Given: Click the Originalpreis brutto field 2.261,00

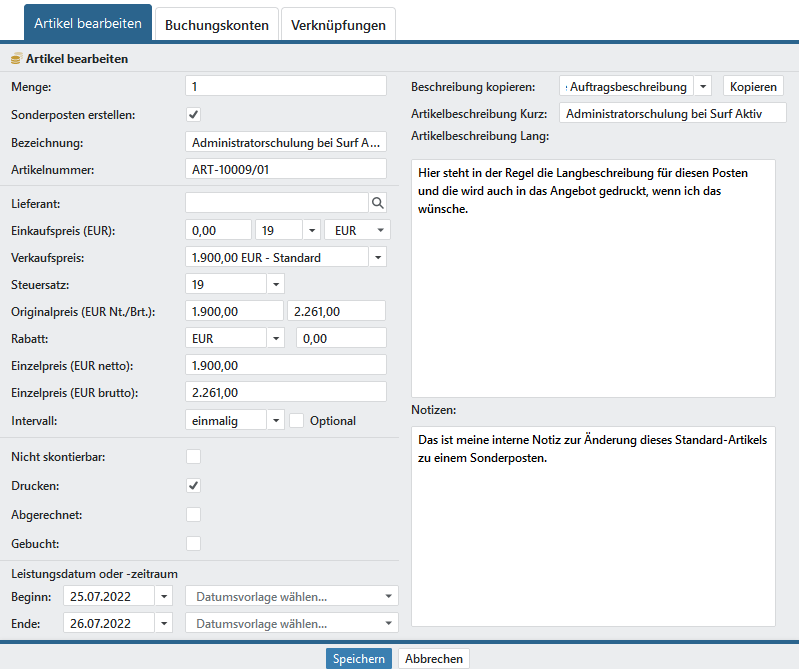Looking at the screenshot, I should click(336, 311).
